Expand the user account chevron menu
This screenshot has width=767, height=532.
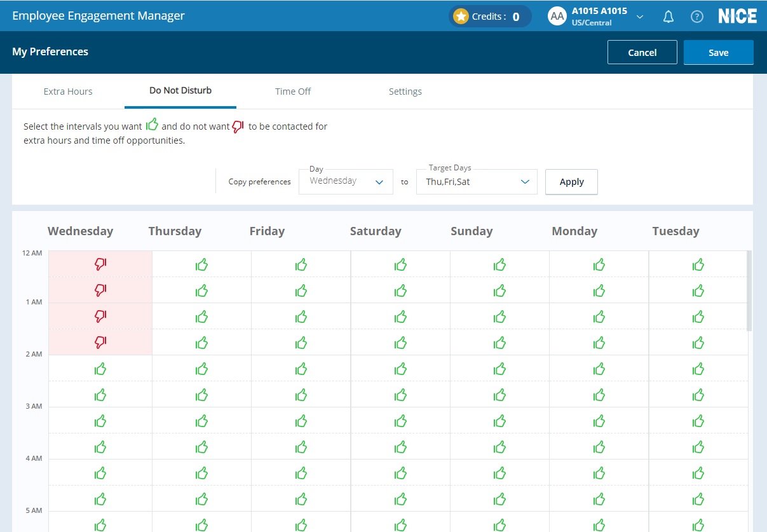[x=640, y=17]
